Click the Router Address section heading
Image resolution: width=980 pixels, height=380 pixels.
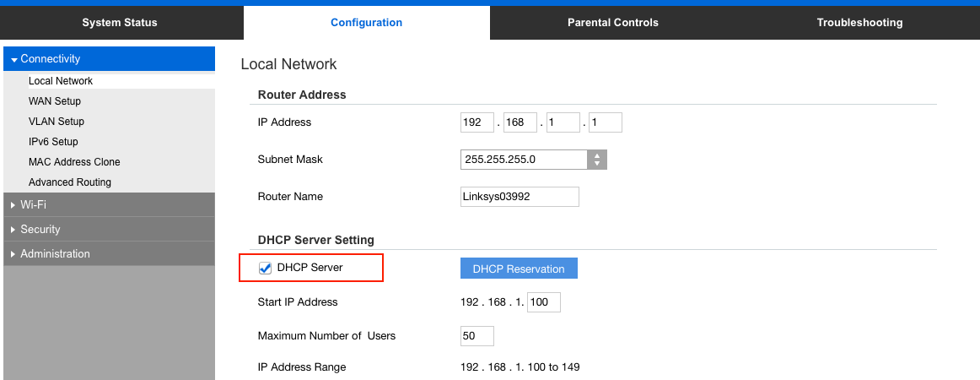(302, 95)
